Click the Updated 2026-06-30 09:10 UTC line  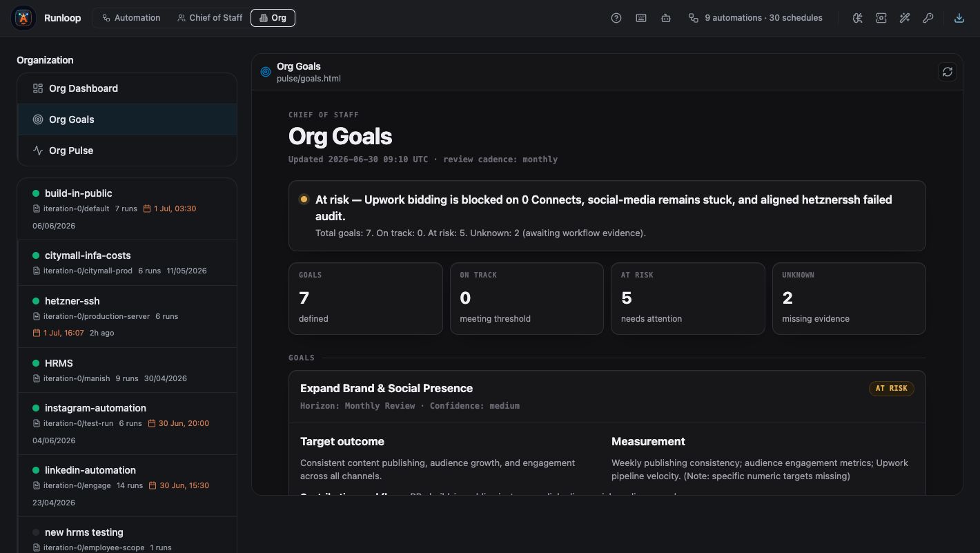423,159
